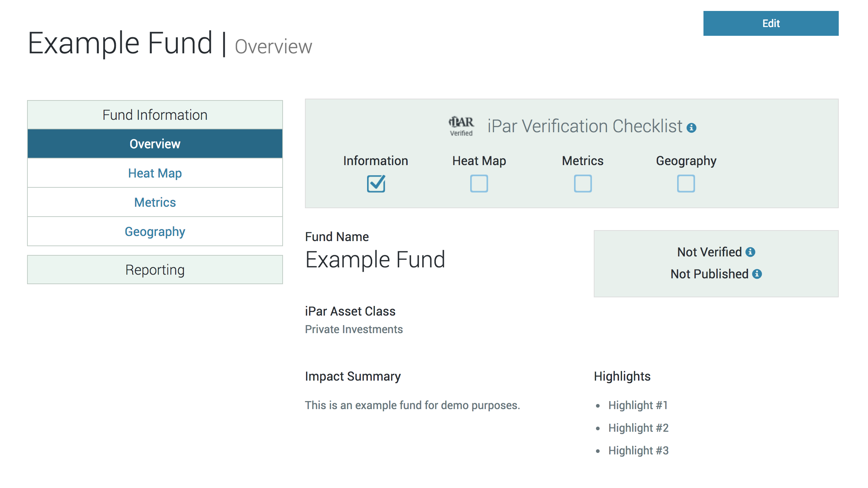Click the Example Fund page title
868x488 pixels.
(120, 43)
